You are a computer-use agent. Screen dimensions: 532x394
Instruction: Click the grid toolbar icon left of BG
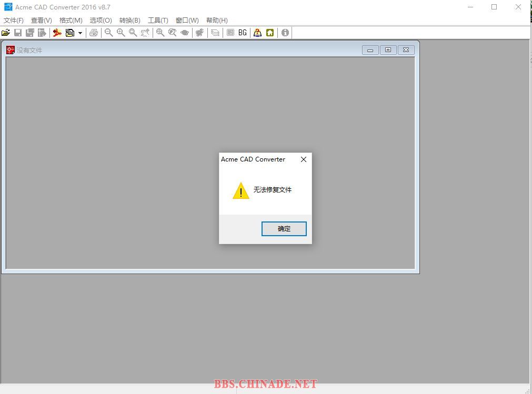(230, 33)
